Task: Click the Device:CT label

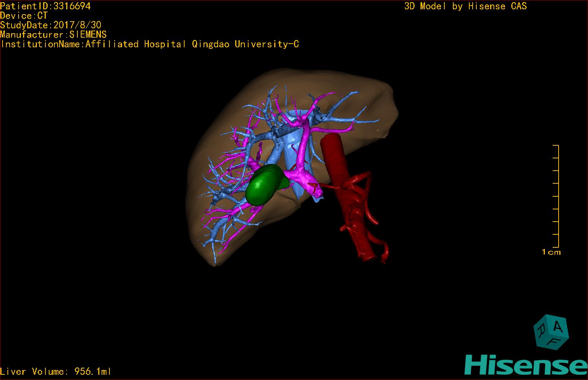Action: (24, 16)
